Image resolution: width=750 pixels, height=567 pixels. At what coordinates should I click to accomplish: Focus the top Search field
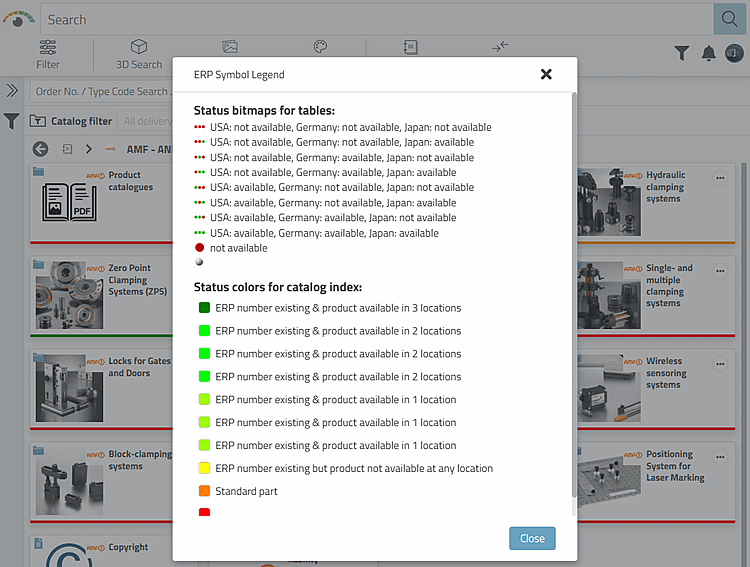pos(377,19)
